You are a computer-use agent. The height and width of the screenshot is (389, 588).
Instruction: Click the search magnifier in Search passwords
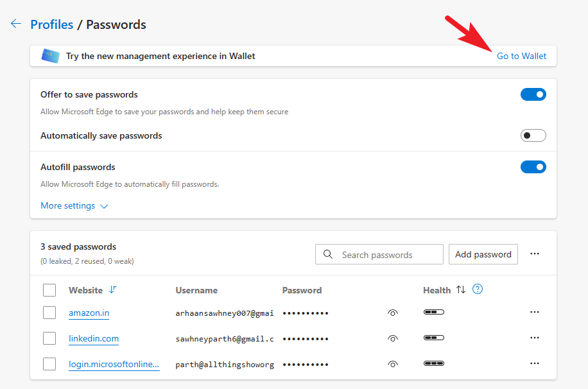click(327, 254)
